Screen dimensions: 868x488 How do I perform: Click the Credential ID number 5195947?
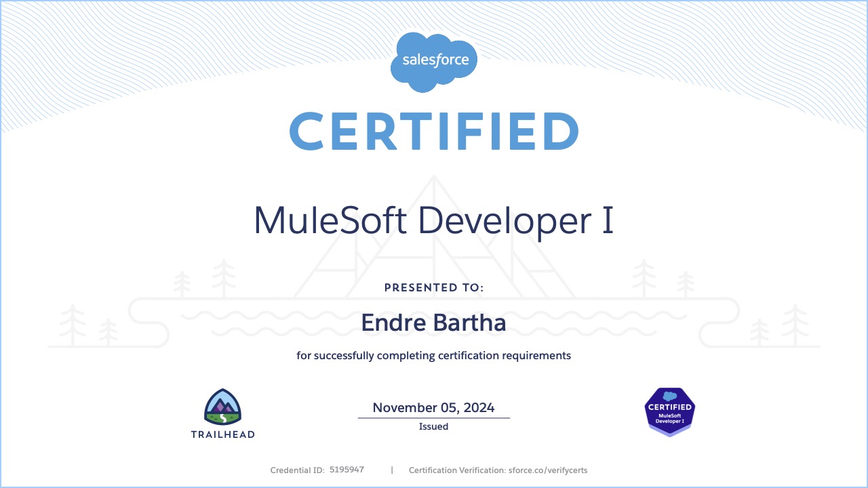click(x=347, y=469)
